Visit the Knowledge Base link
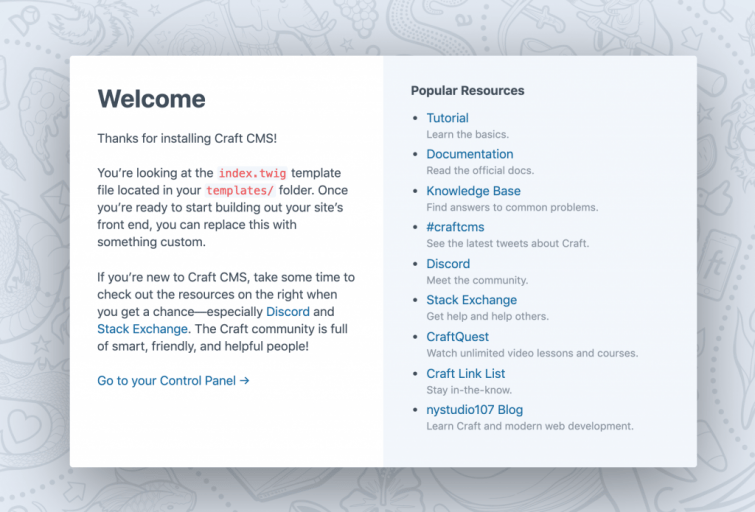This screenshot has height=512, width=755. (473, 191)
